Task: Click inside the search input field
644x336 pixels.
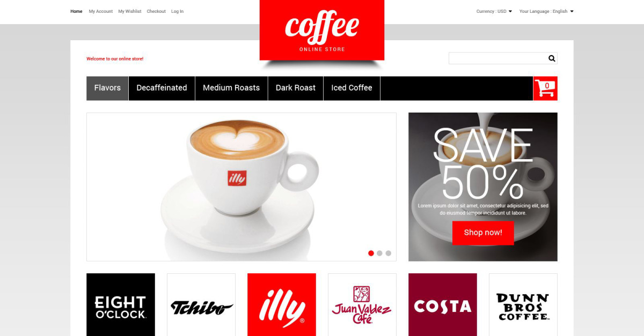Action: click(497, 58)
